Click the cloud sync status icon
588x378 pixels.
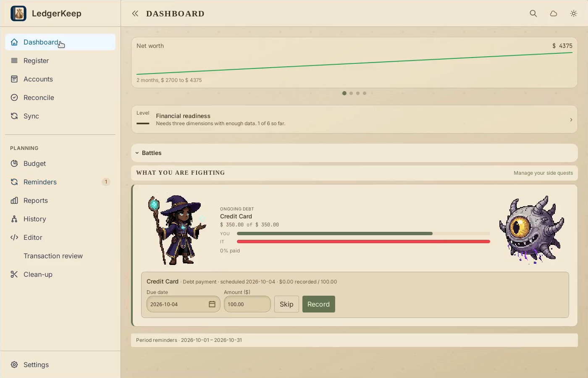coord(554,13)
